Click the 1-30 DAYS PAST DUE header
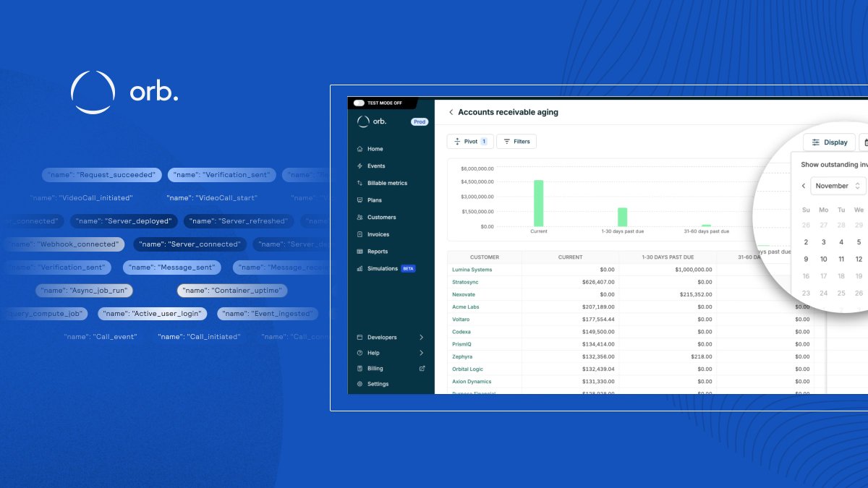Screen dimensions: 868x488 pyautogui.click(x=668, y=257)
